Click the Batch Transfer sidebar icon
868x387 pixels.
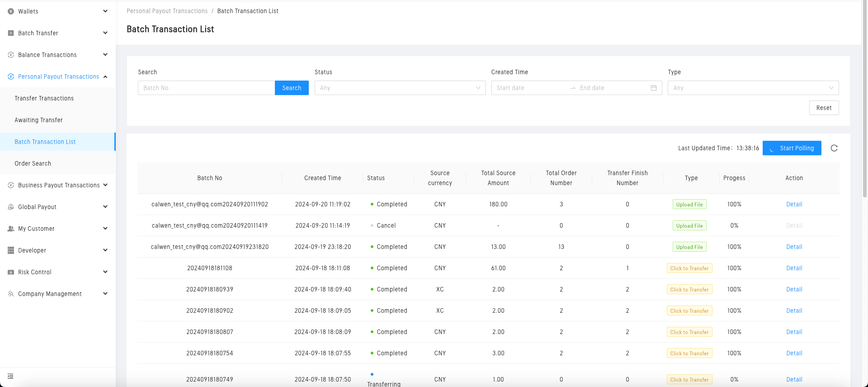pos(11,33)
